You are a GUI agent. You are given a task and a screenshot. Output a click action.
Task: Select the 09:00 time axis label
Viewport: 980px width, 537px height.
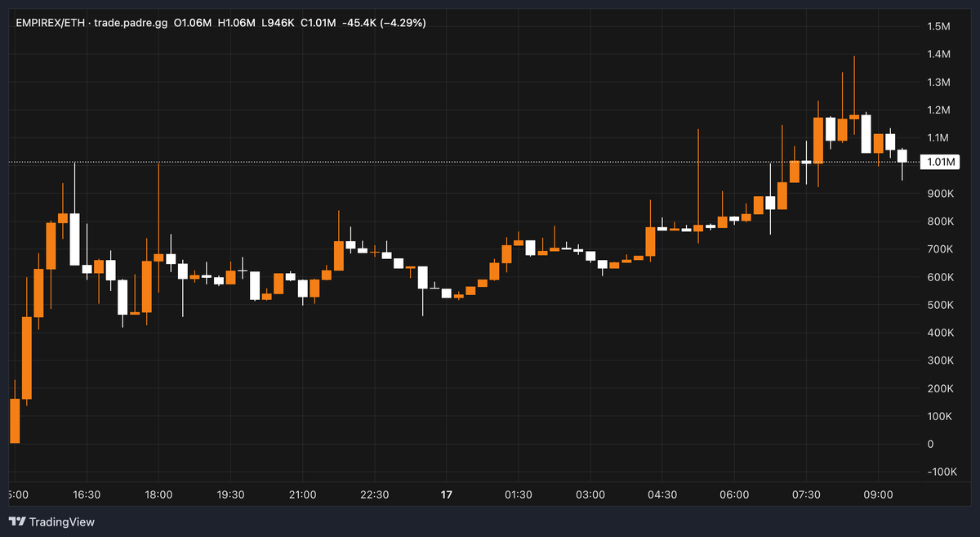pos(878,495)
